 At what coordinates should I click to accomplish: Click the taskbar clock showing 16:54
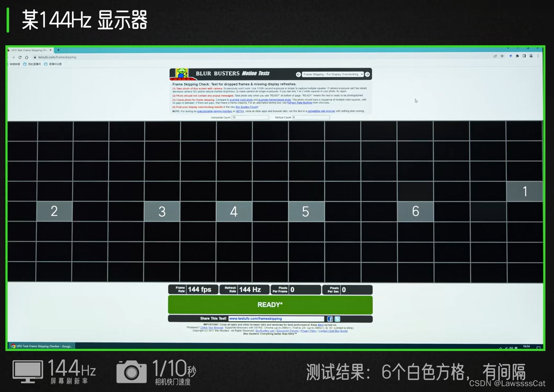click(x=526, y=346)
